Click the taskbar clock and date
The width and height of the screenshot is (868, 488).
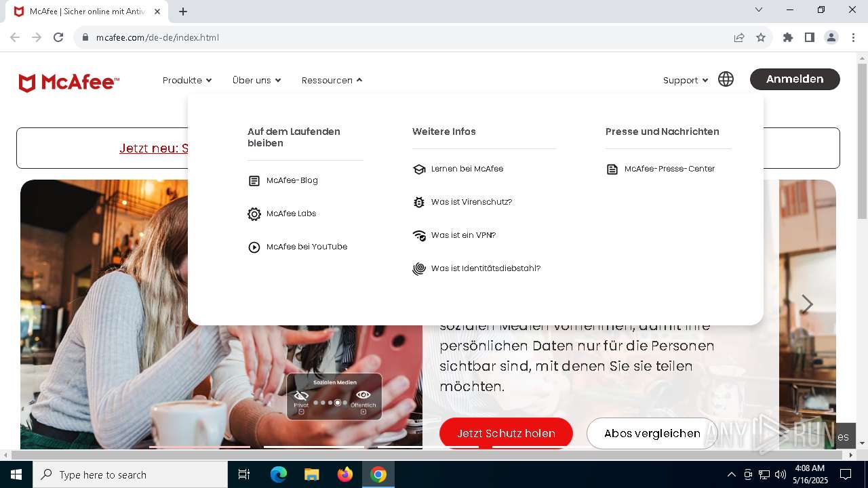(810, 474)
